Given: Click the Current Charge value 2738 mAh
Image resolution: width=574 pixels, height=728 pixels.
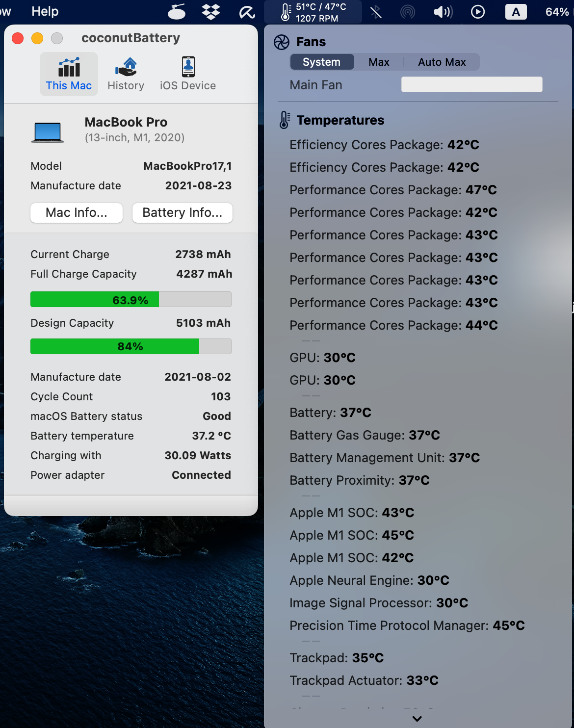Looking at the screenshot, I should pyautogui.click(x=203, y=254).
